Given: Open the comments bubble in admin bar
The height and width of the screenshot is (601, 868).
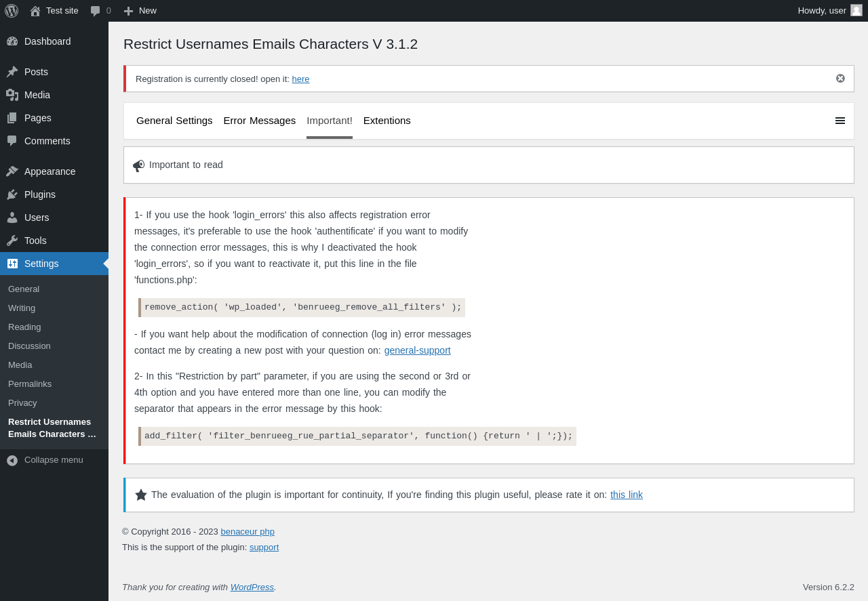Looking at the screenshot, I should point(96,11).
